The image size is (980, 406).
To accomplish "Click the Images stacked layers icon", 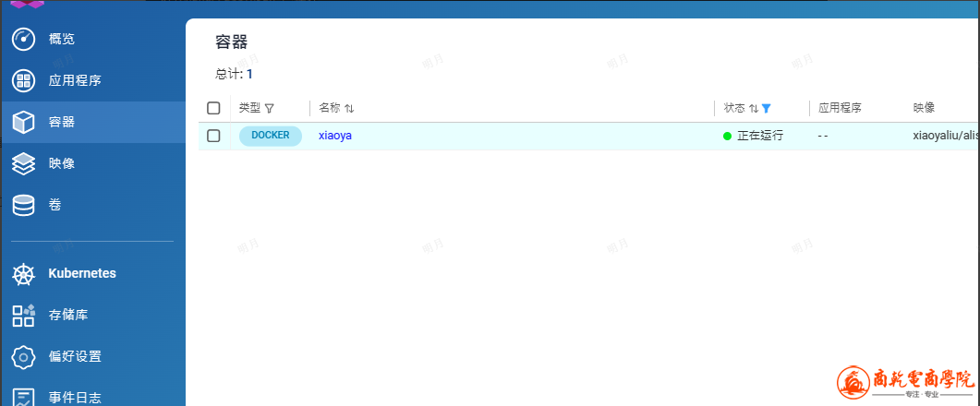I will (x=24, y=163).
